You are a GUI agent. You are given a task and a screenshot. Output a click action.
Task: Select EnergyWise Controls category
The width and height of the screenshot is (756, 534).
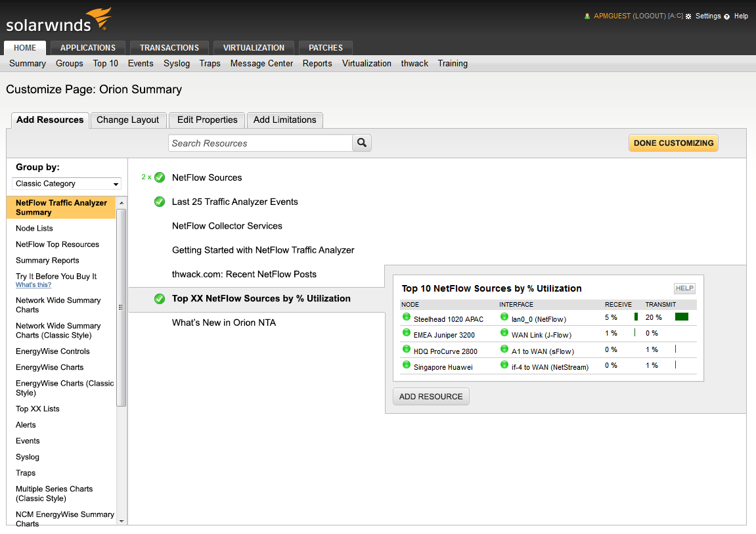coord(53,351)
